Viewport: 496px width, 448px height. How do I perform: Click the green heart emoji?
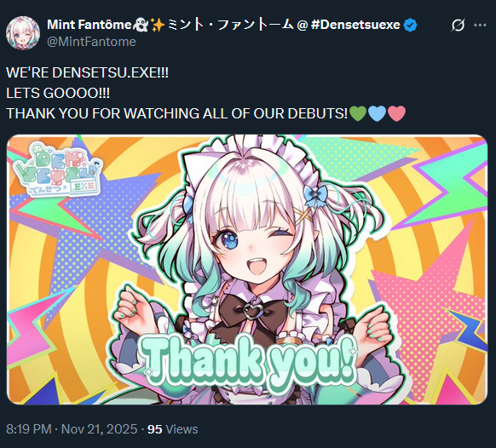[358, 113]
